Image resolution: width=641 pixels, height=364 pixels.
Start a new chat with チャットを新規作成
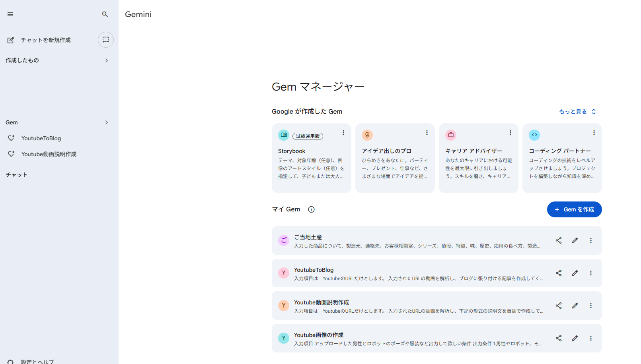click(x=45, y=40)
